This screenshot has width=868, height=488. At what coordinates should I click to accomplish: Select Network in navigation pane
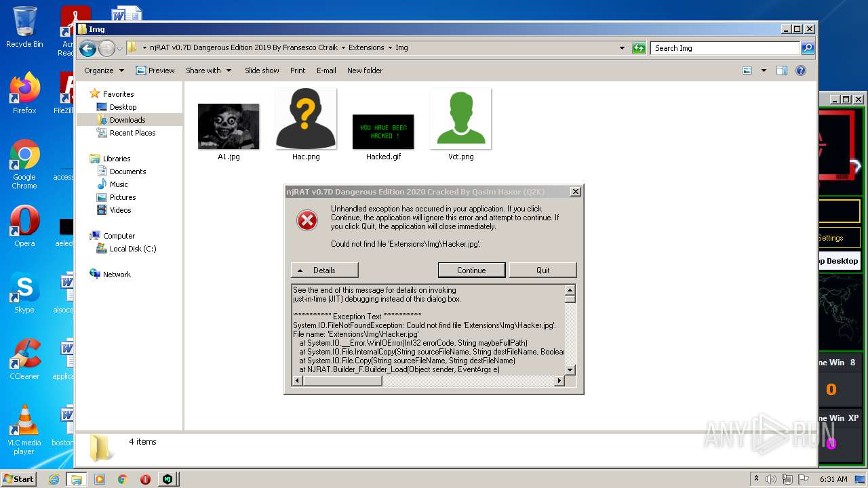click(x=117, y=274)
